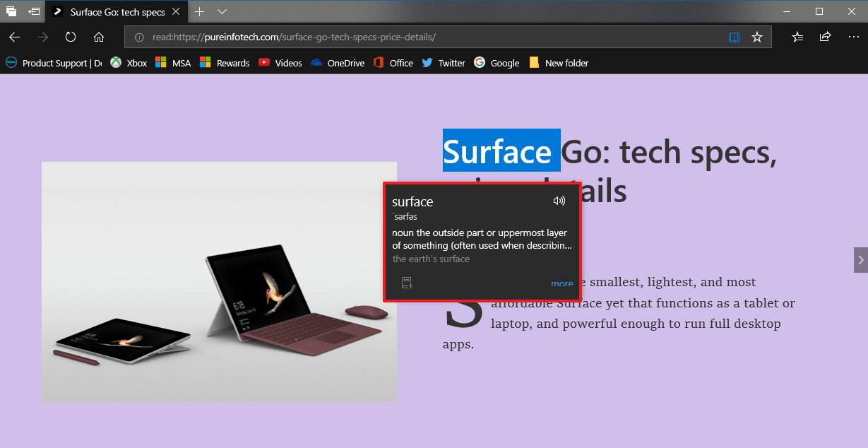Open the Rewards favorite
Viewport: 868px width, 448px height.
point(225,63)
